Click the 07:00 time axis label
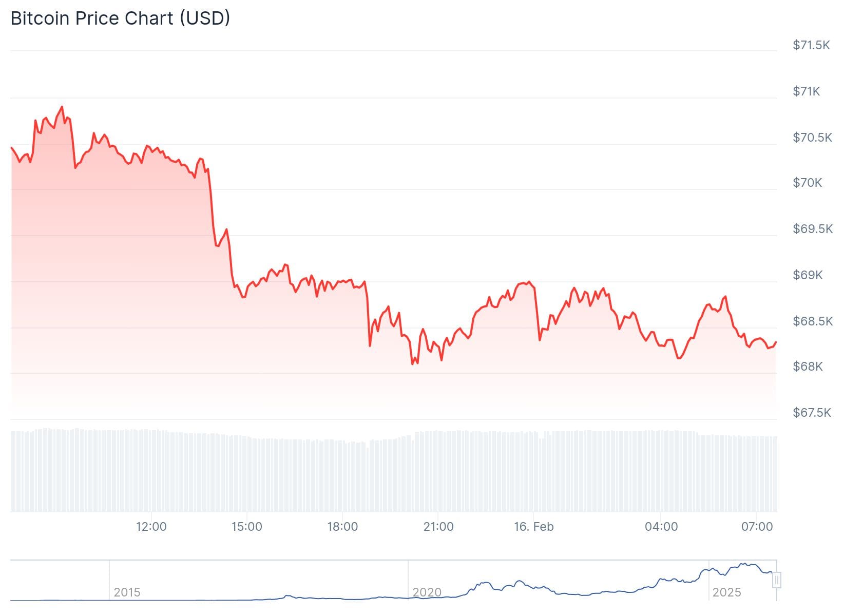 (x=757, y=527)
